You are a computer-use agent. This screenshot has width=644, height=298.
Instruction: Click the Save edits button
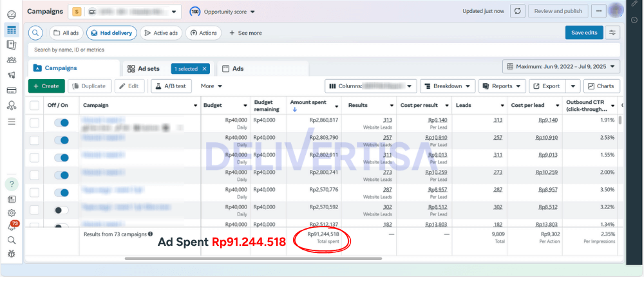click(584, 33)
